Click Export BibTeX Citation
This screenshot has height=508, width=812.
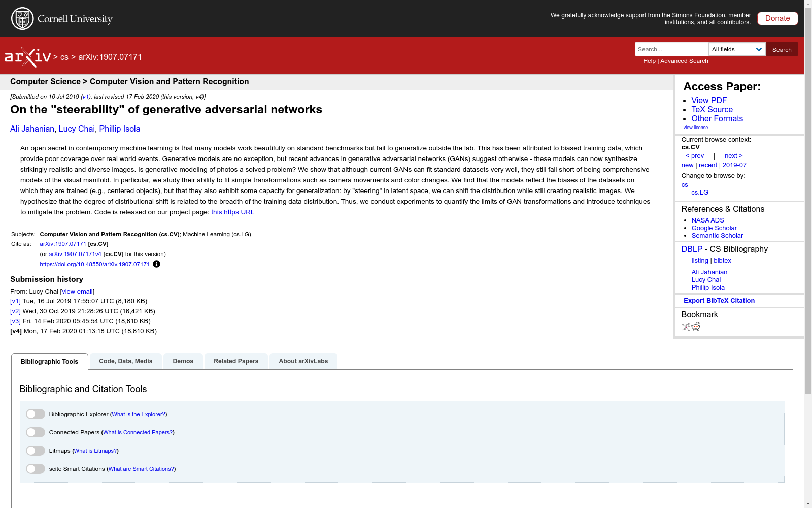pyautogui.click(x=719, y=301)
